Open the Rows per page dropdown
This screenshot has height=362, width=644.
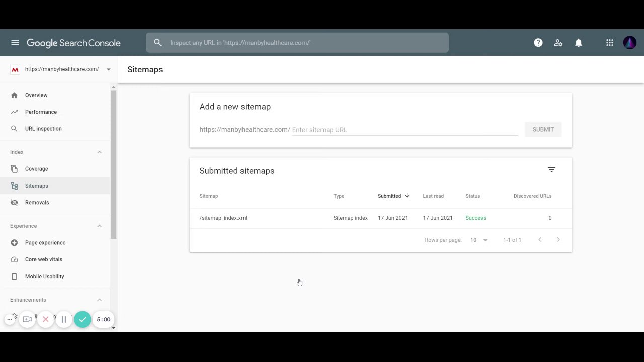(479, 240)
